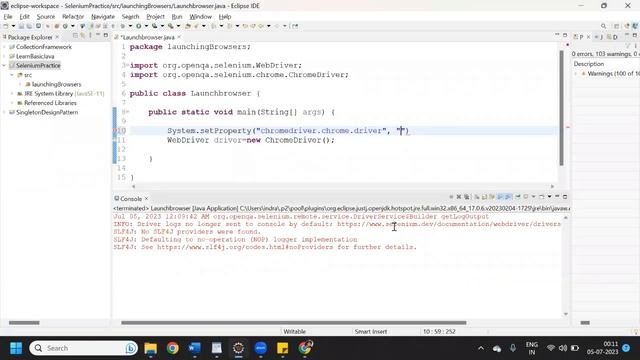Select the SeleniumPractice project
640x360 pixels.
38,66
